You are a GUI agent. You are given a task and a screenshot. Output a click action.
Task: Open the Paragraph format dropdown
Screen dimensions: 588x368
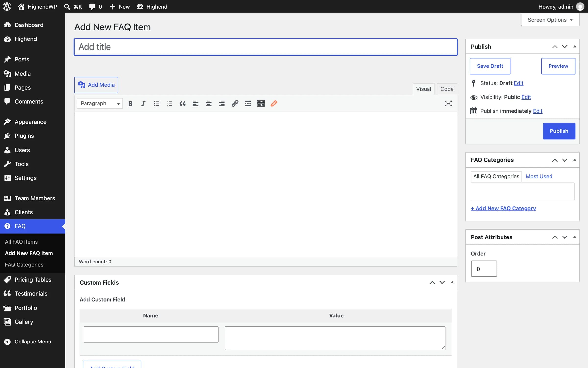pos(100,103)
